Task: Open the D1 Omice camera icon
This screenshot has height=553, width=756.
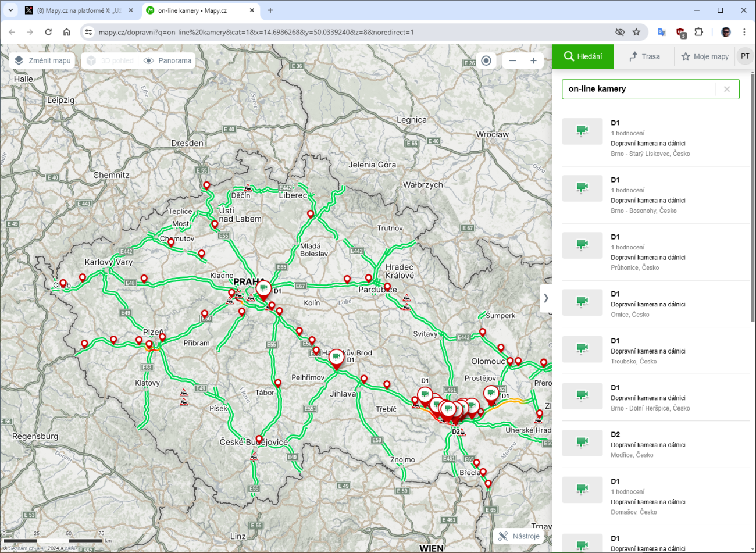Action: [x=582, y=302]
